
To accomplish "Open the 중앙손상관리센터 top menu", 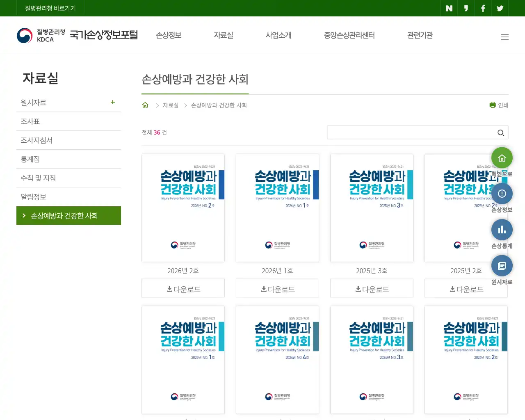I will pos(349,35).
